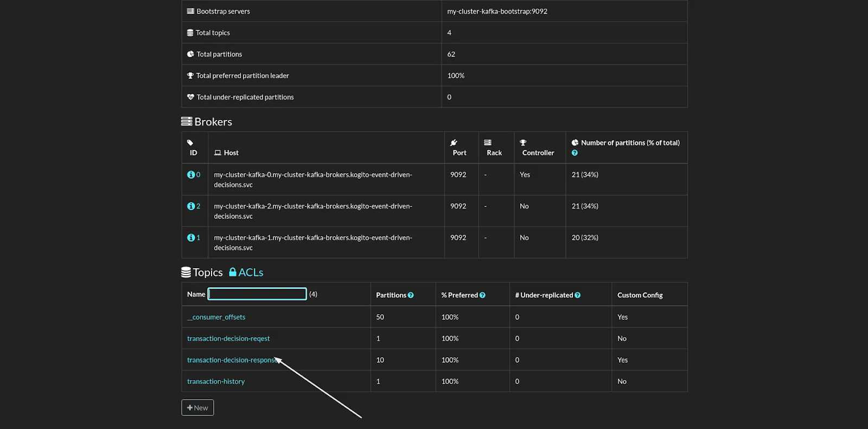Click the Number of partitions help icon
Screen dimensions: 868x429
575,153
